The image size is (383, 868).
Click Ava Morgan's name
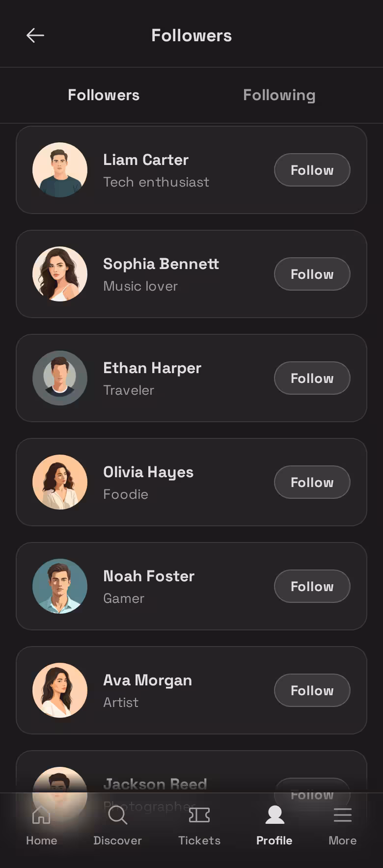coord(147,680)
